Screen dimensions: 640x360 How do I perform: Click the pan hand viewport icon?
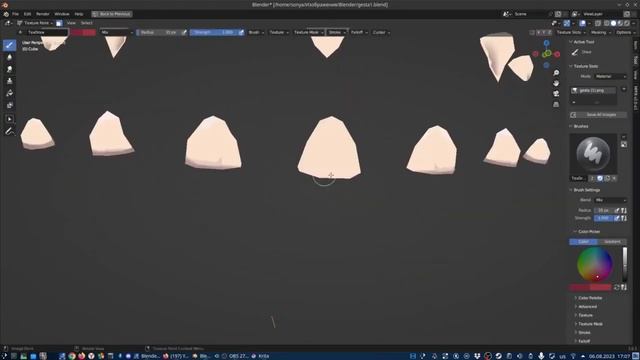[x=556, y=83]
